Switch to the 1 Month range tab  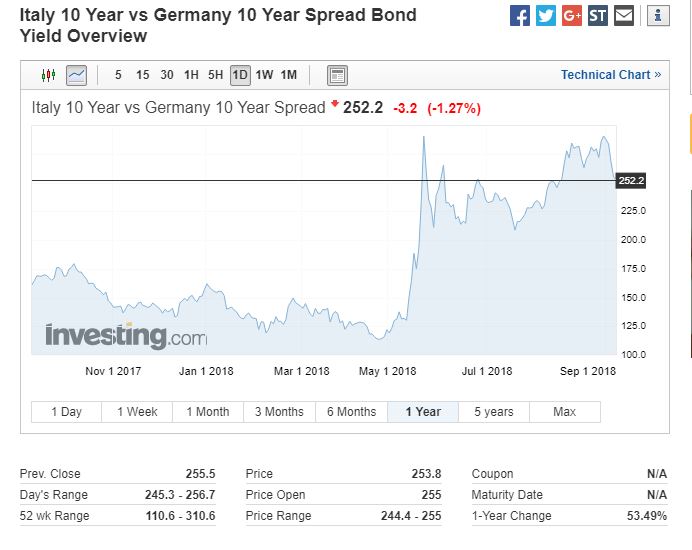click(207, 412)
